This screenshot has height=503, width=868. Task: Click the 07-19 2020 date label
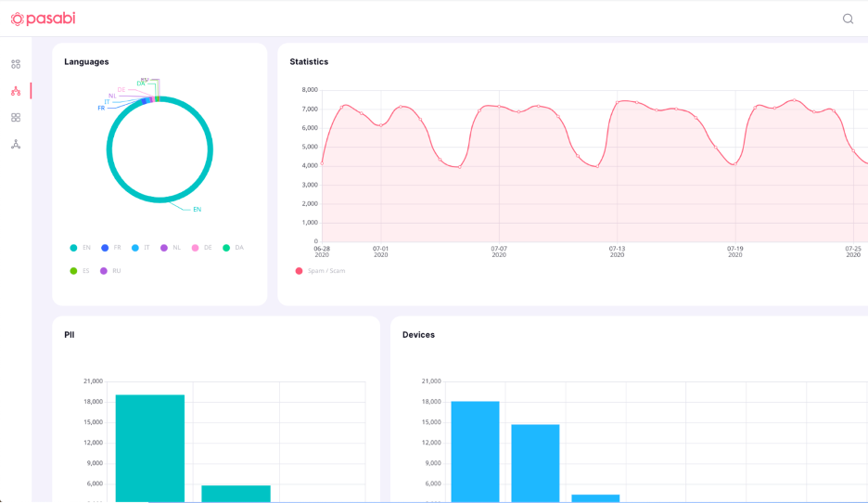(734, 251)
